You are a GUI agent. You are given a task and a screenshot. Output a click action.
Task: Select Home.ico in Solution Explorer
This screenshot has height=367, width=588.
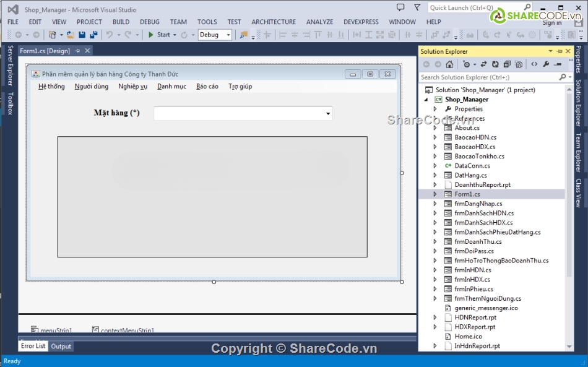pos(469,337)
